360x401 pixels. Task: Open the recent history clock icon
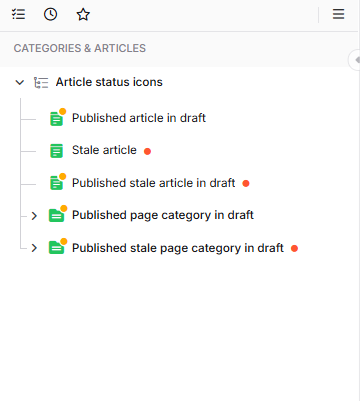click(x=50, y=14)
